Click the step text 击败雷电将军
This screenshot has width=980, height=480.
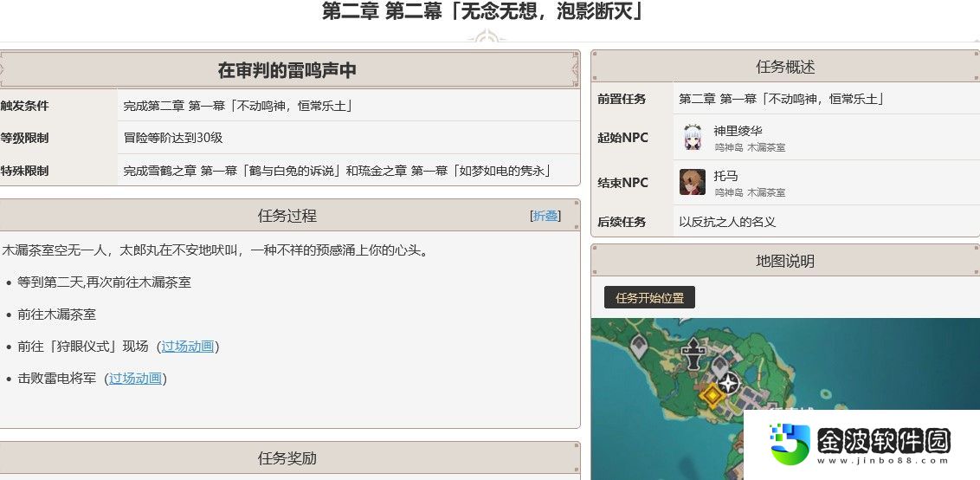coord(56,378)
